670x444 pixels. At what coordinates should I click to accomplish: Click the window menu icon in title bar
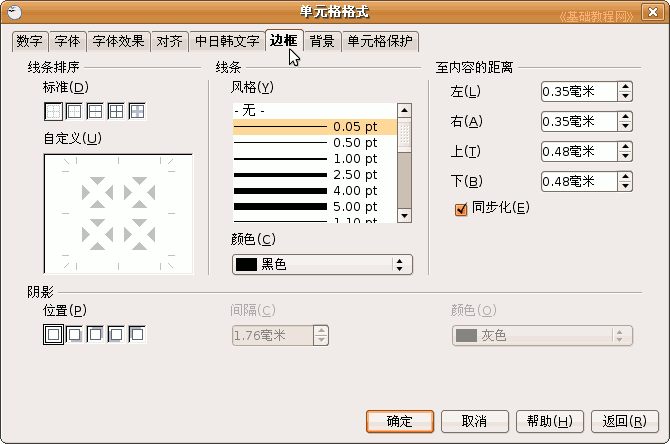[x=14, y=12]
